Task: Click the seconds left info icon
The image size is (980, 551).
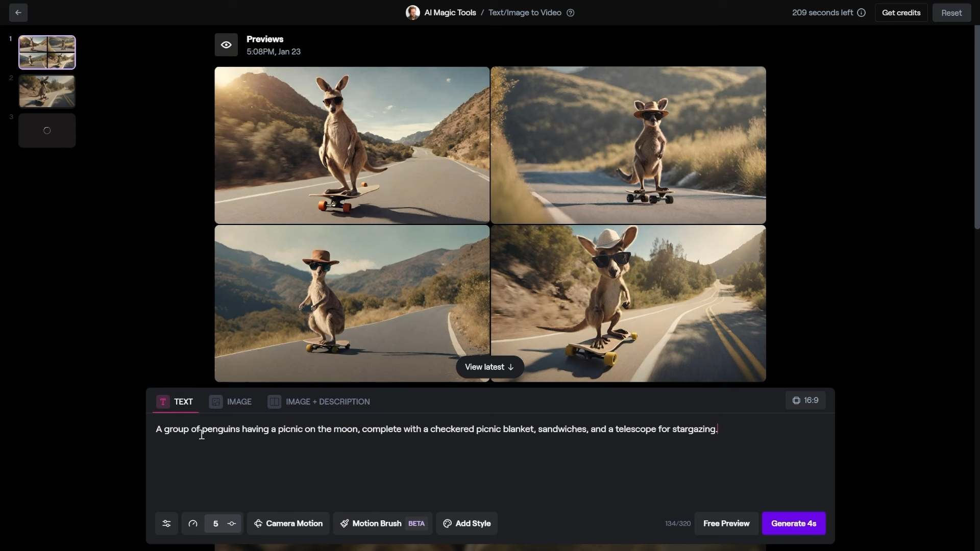Action: (x=862, y=13)
